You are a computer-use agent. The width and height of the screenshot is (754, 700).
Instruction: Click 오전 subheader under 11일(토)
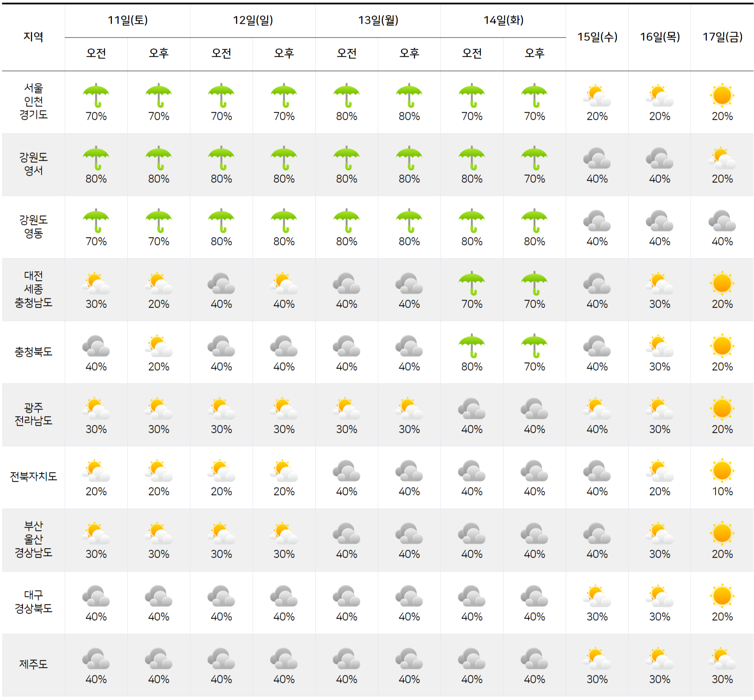[x=96, y=53]
